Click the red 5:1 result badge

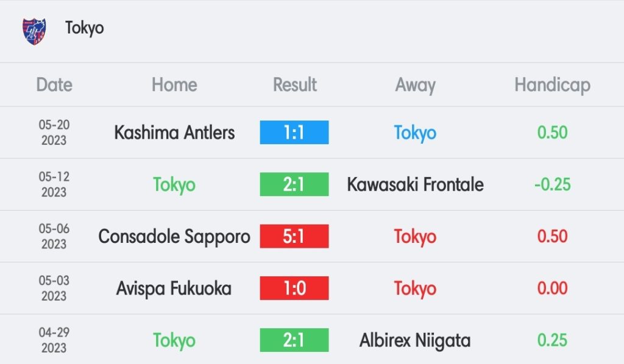[x=294, y=236]
